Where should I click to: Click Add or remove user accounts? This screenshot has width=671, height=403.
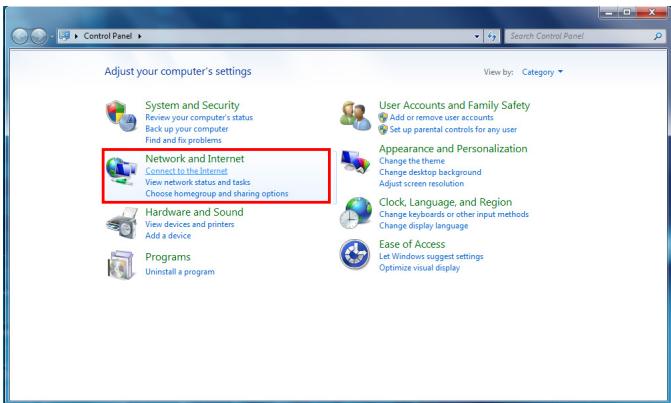pyautogui.click(x=441, y=118)
